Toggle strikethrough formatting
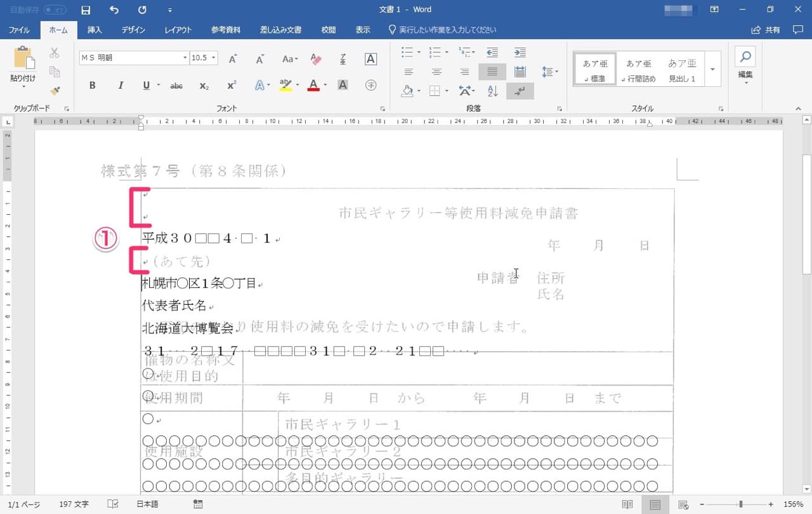Screen dimensions: 812x514 click(176, 86)
